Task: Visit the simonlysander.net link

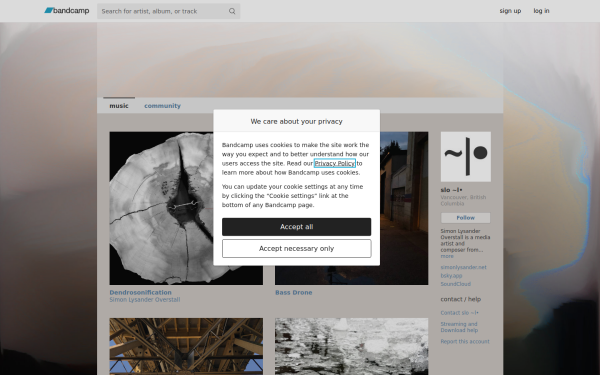Action: click(x=463, y=267)
